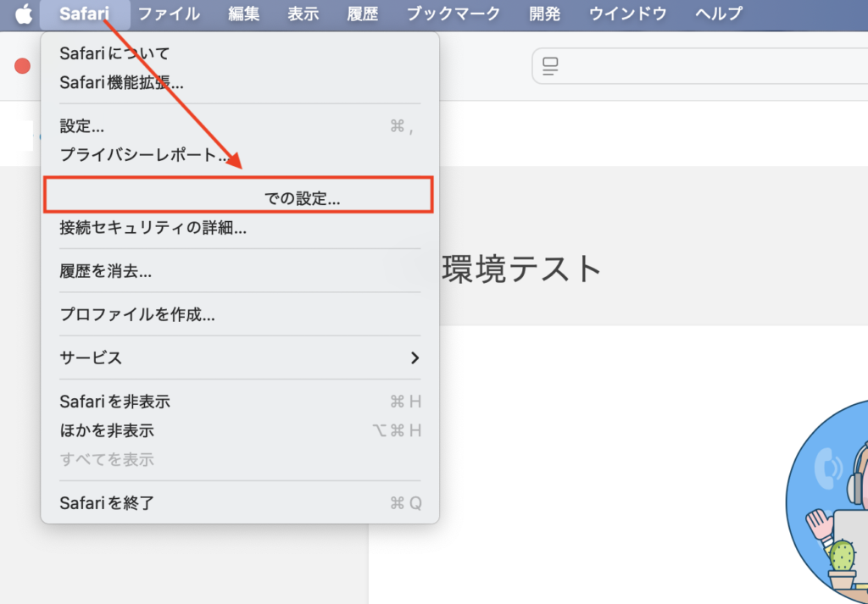Image resolution: width=868 pixels, height=604 pixels.
Task: Expand the サービス submenu arrow
Action: (x=415, y=357)
